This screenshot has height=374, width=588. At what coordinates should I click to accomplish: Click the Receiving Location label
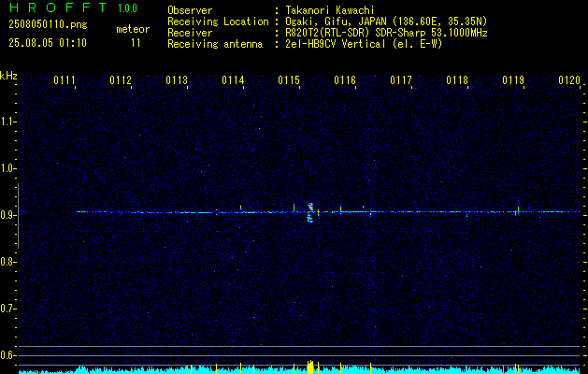pos(218,22)
